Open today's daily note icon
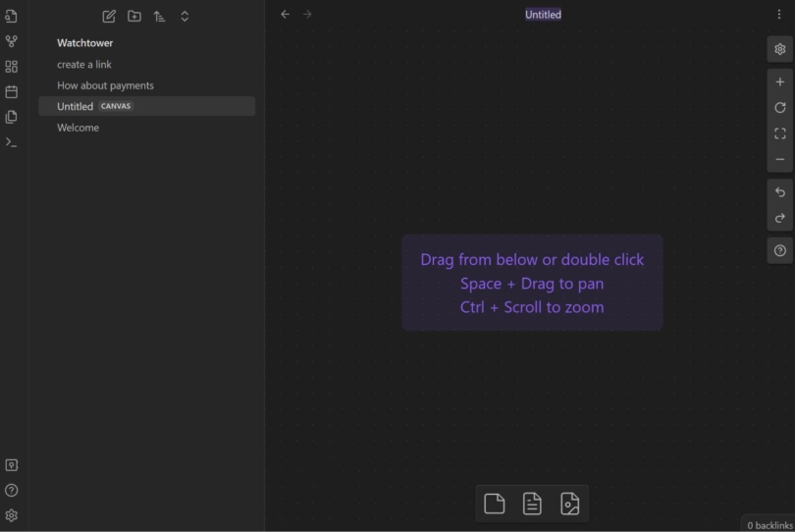Screen dimensions: 795x532 pyautogui.click(x=12, y=92)
